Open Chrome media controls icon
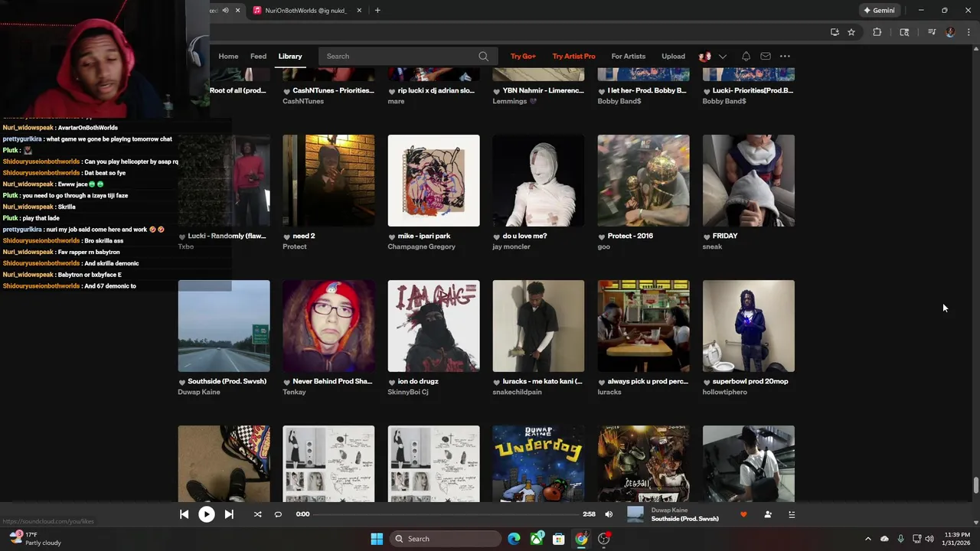The width and height of the screenshot is (980, 551). click(932, 32)
